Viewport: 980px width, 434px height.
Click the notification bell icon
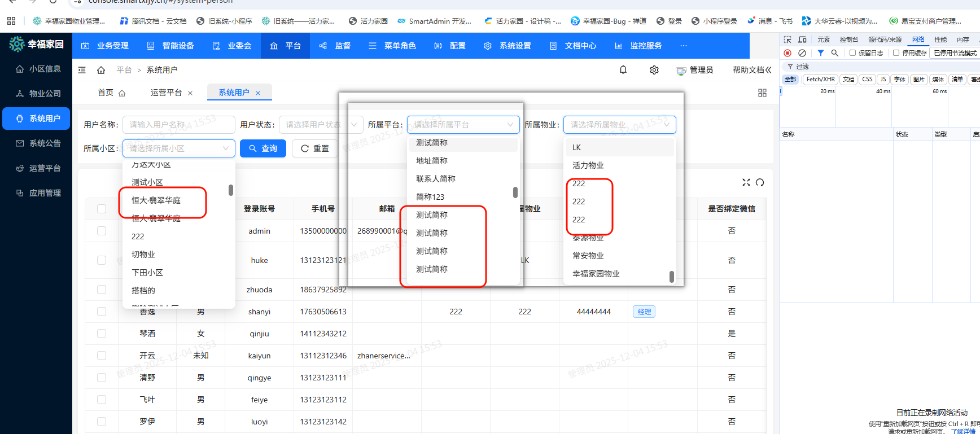click(x=623, y=70)
